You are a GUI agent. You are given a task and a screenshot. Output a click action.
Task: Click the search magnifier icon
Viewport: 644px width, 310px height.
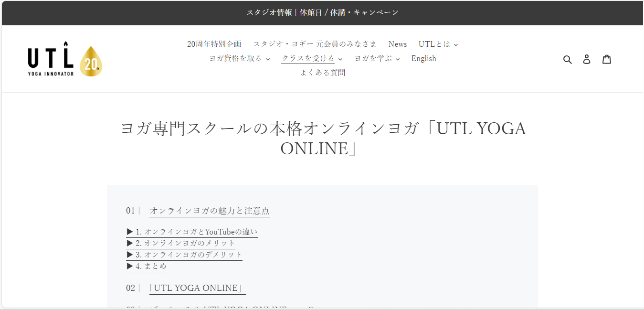(x=567, y=59)
